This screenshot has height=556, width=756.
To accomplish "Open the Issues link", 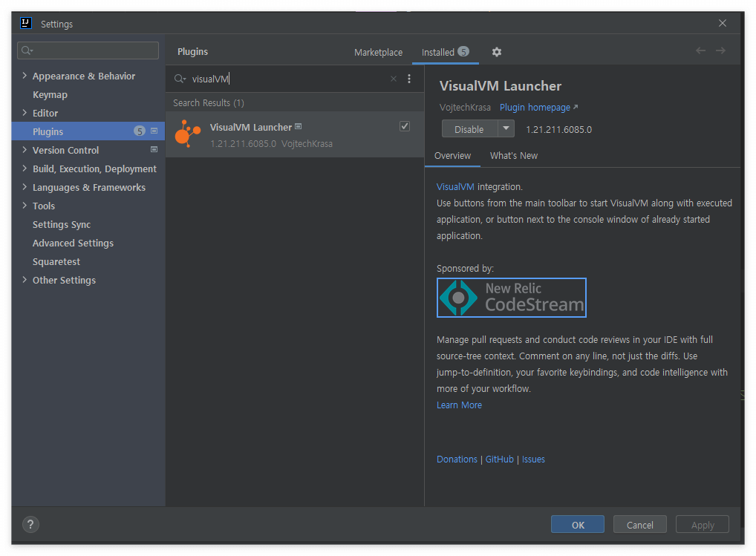I will (x=533, y=459).
